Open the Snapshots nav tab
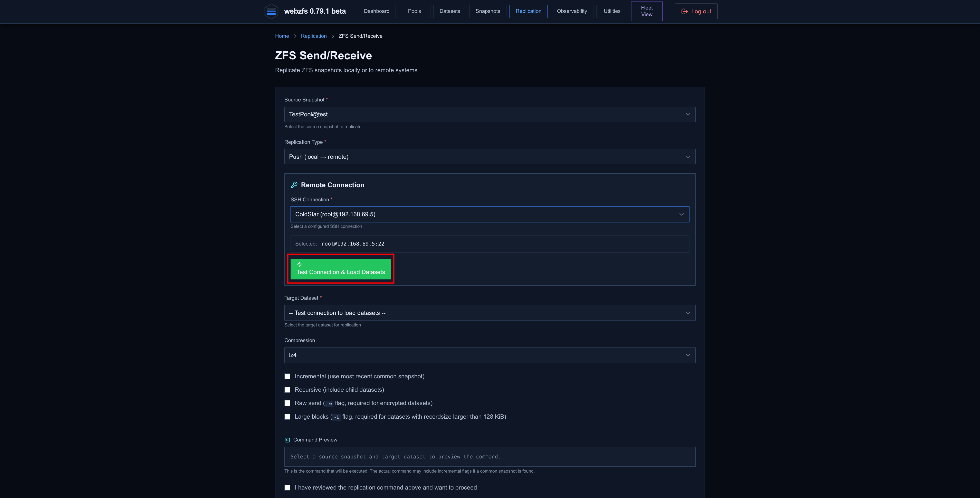 (x=488, y=11)
